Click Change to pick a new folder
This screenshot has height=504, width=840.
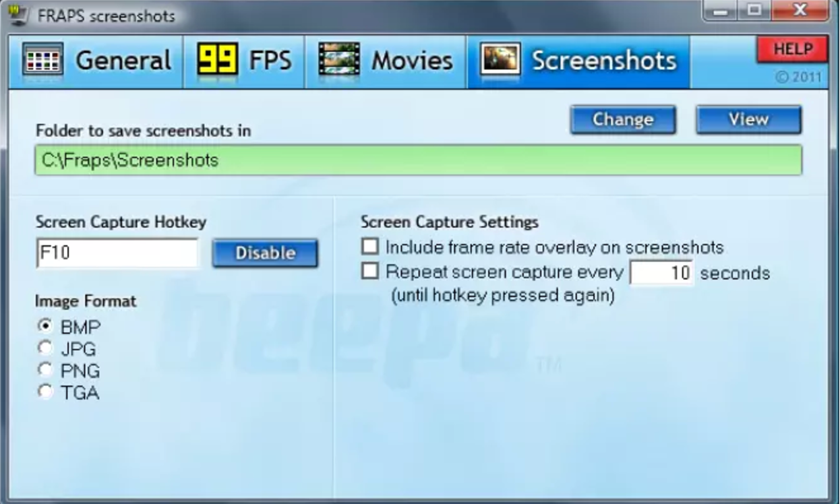(x=622, y=119)
